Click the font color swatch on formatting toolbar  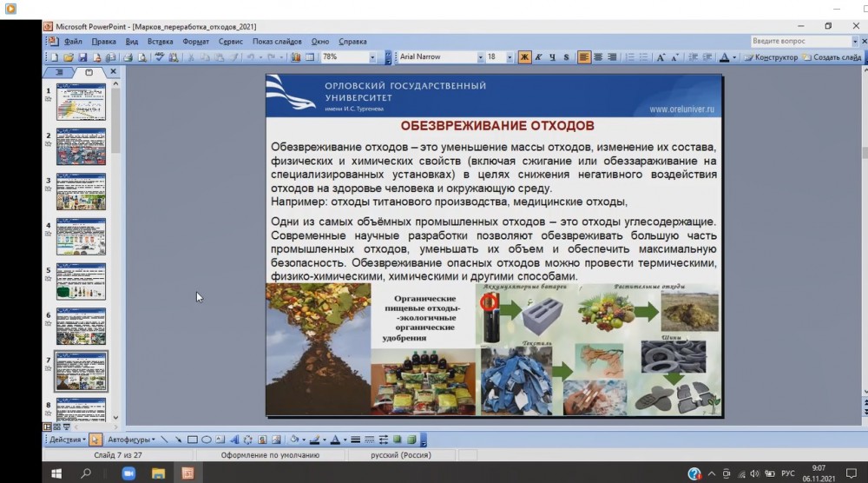click(725, 57)
